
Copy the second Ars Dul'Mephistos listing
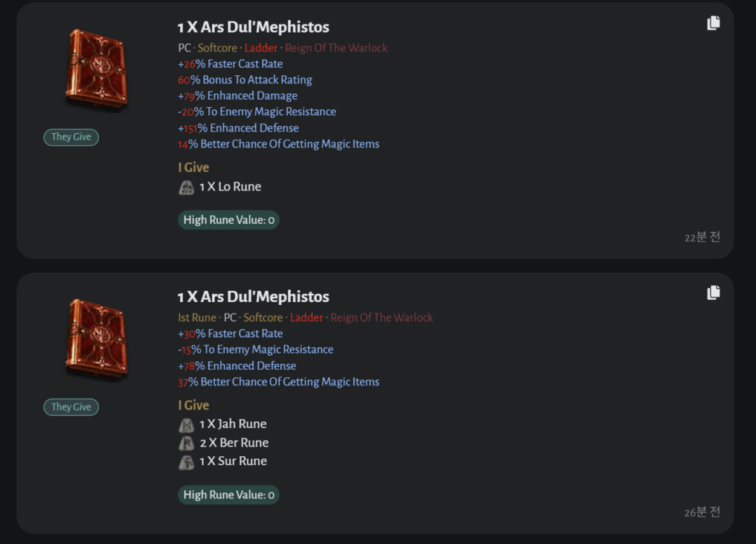click(x=713, y=293)
